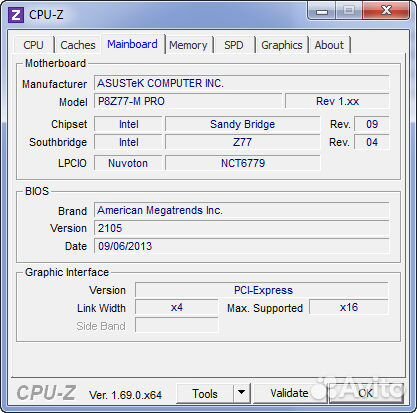This screenshot has height=413, width=417.
Task: Select the P8Z77-M PRO model value
Action: [x=188, y=101]
